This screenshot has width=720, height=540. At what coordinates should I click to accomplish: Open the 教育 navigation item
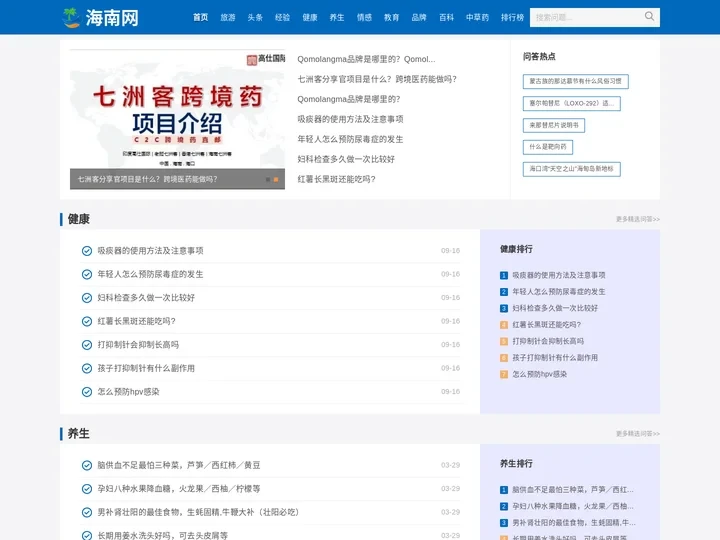point(392,17)
